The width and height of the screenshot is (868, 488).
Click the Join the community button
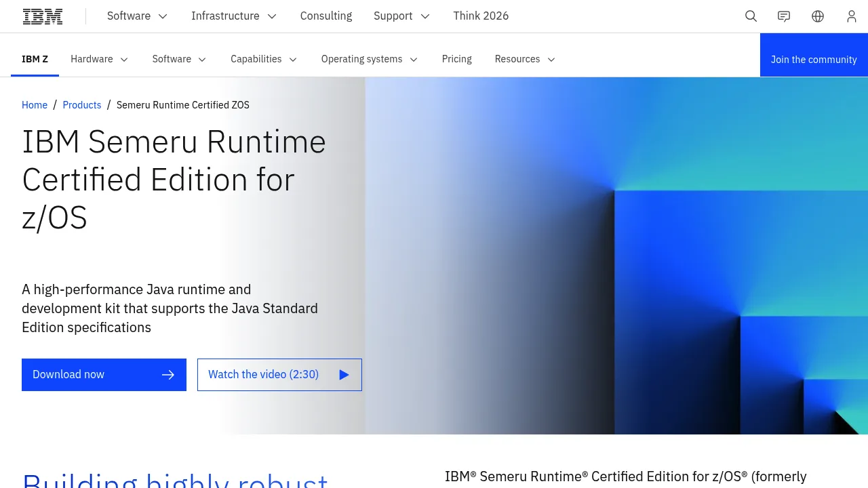814,55
